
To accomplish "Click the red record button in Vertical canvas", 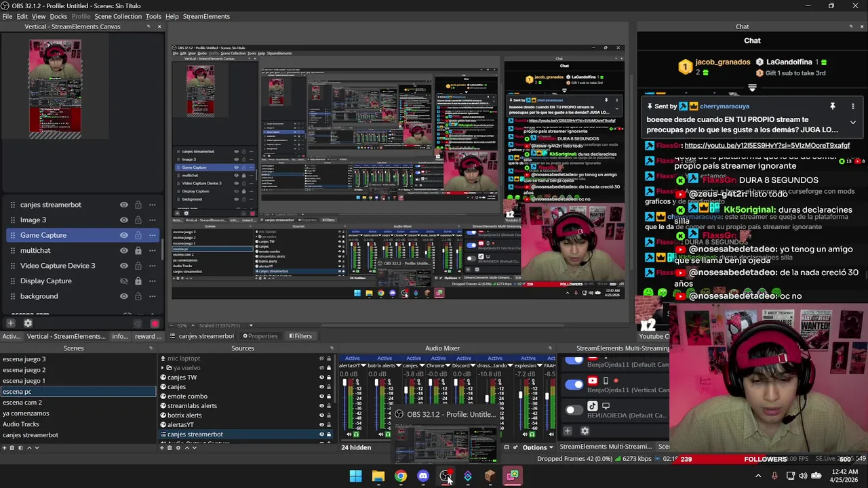I will coord(155,324).
